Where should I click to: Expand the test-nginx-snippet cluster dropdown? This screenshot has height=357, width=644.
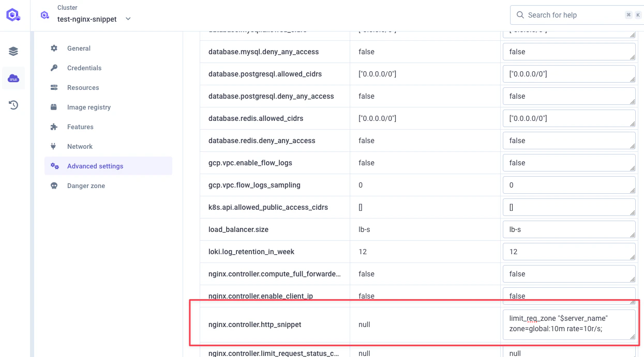(x=128, y=19)
